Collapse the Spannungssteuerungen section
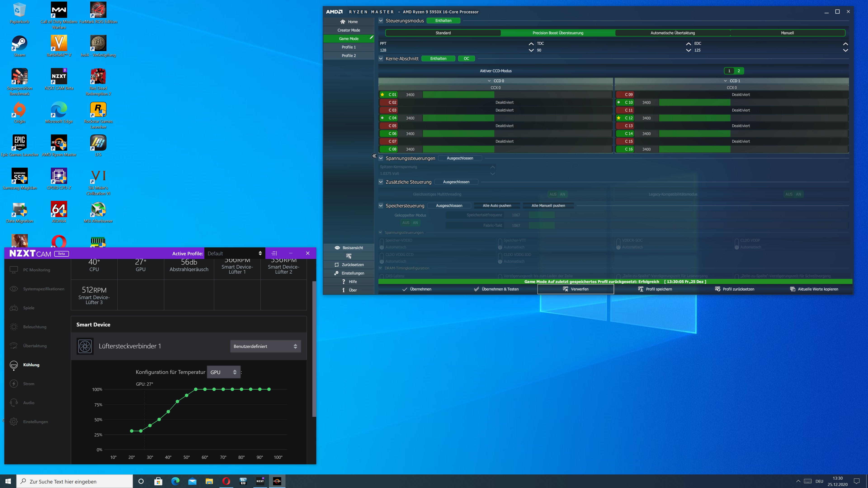This screenshot has height=488, width=868. pos(381,158)
